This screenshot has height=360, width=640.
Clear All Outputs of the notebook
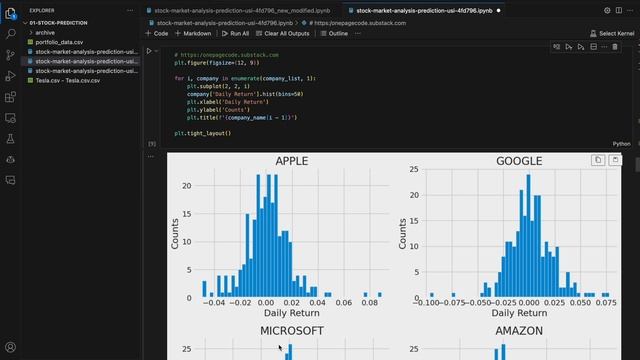(283, 33)
